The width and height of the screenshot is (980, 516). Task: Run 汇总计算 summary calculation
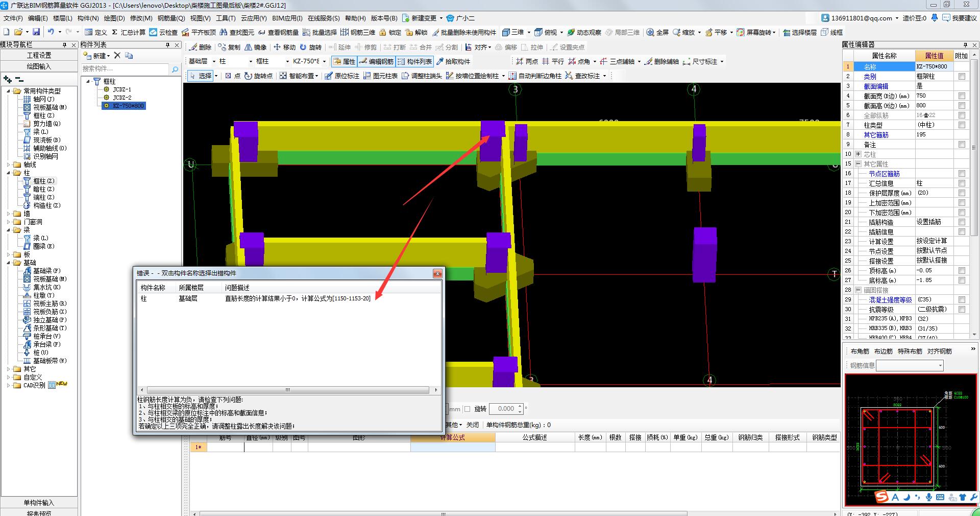pyautogui.click(x=128, y=32)
